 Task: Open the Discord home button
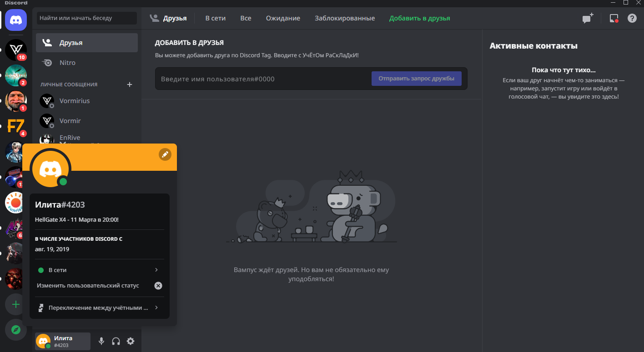(x=16, y=20)
